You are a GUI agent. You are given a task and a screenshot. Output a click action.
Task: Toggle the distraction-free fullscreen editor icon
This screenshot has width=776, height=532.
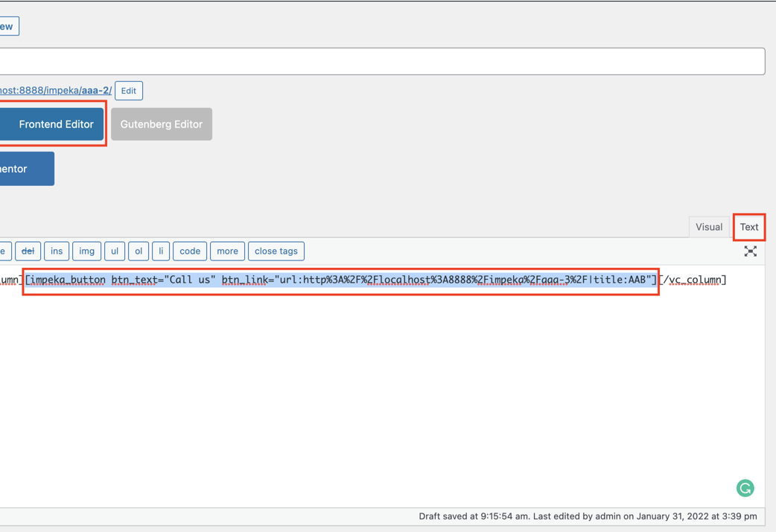point(750,251)
